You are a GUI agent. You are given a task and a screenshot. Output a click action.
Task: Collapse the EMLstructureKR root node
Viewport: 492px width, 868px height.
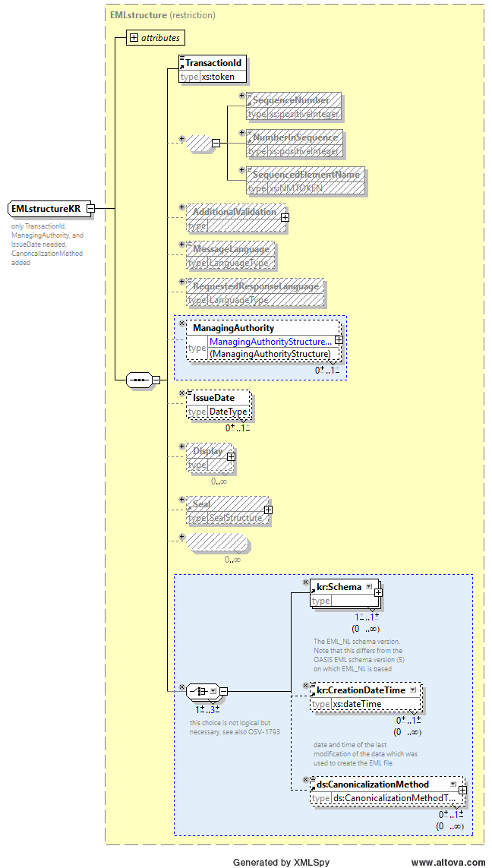click(91, 209)
